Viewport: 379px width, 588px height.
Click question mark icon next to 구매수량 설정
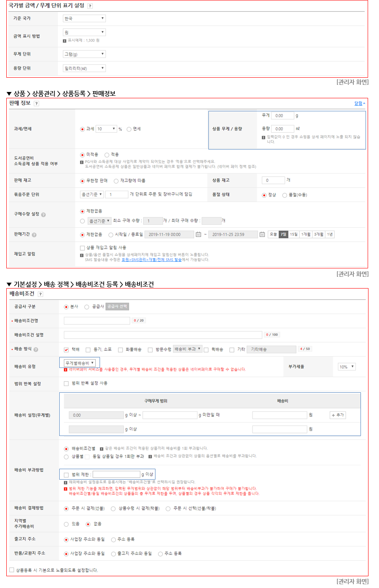click(x=43, y=215)
